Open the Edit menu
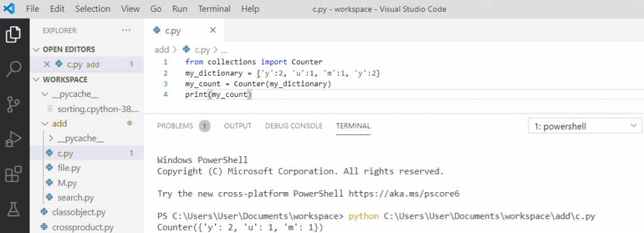The height and width of the screenshot is (233, 644). coord(57,9)
